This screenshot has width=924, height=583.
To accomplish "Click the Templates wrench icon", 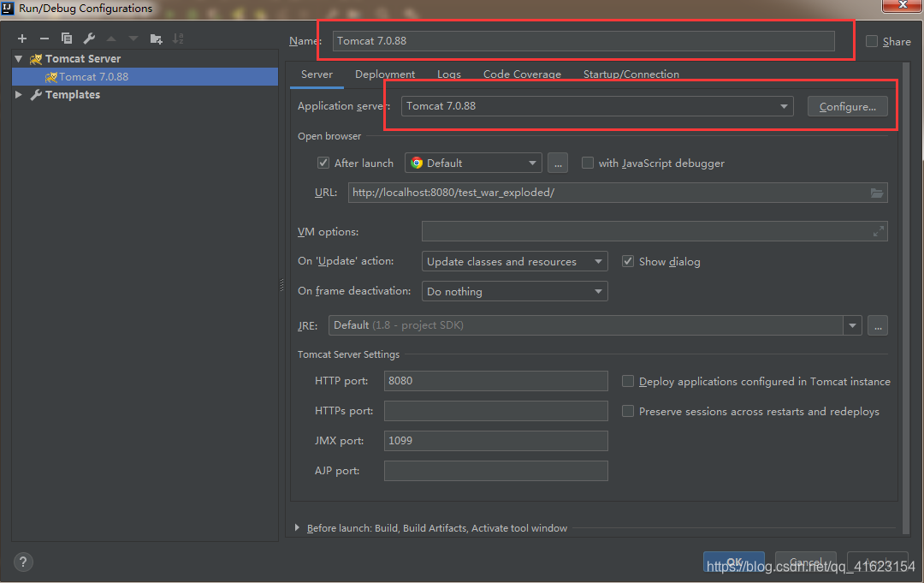I will (36, 95).
